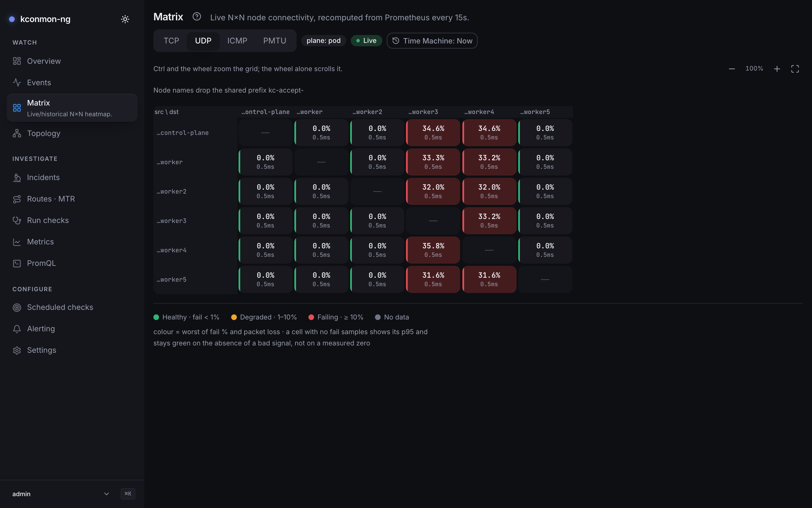Toggle the light/dark theme sun icon

[x=125, y=19]
